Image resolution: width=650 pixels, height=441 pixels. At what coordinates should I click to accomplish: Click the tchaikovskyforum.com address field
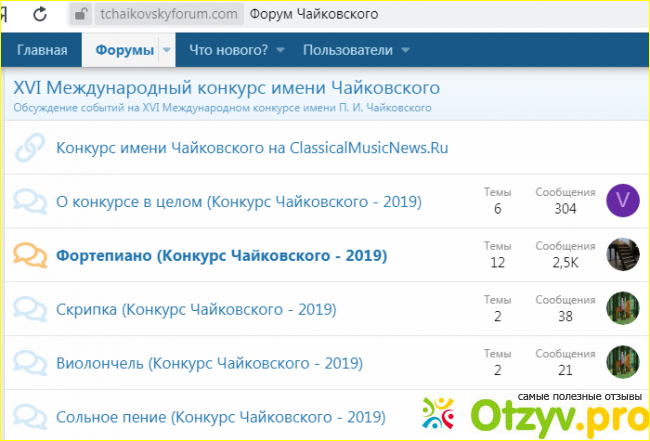coord(168,14)
